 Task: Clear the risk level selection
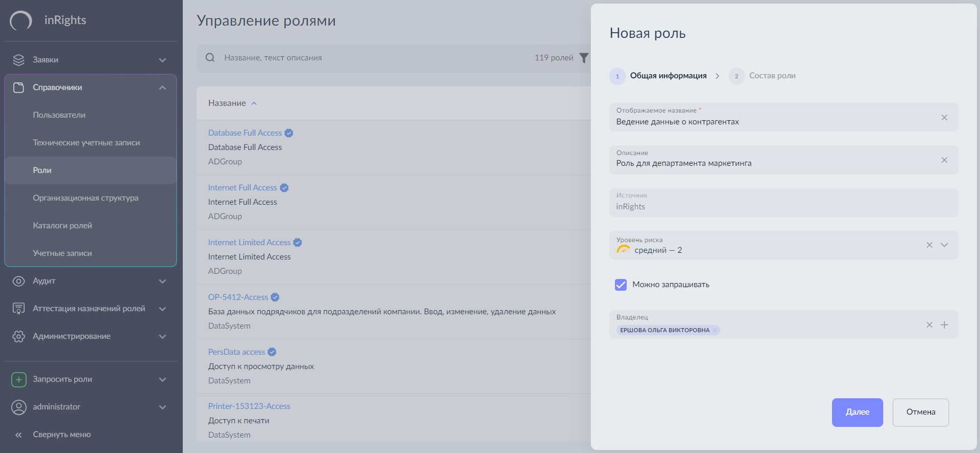(929, 245)
